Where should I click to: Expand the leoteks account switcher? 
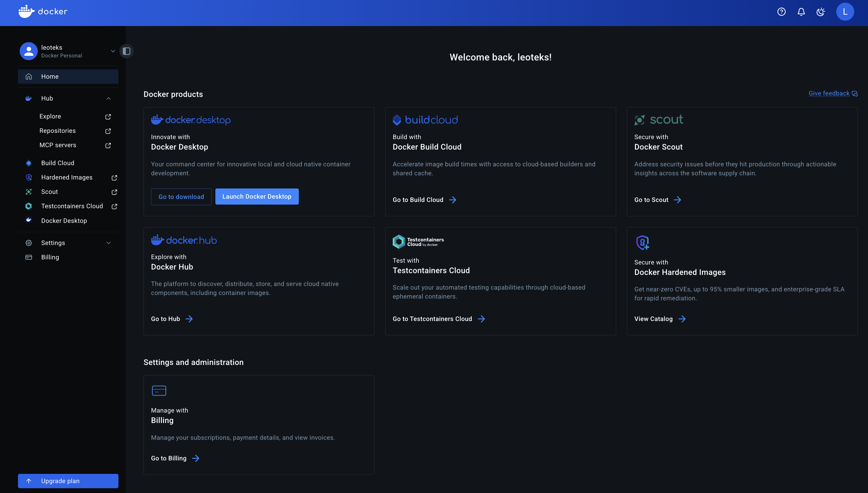pos(113,51)
